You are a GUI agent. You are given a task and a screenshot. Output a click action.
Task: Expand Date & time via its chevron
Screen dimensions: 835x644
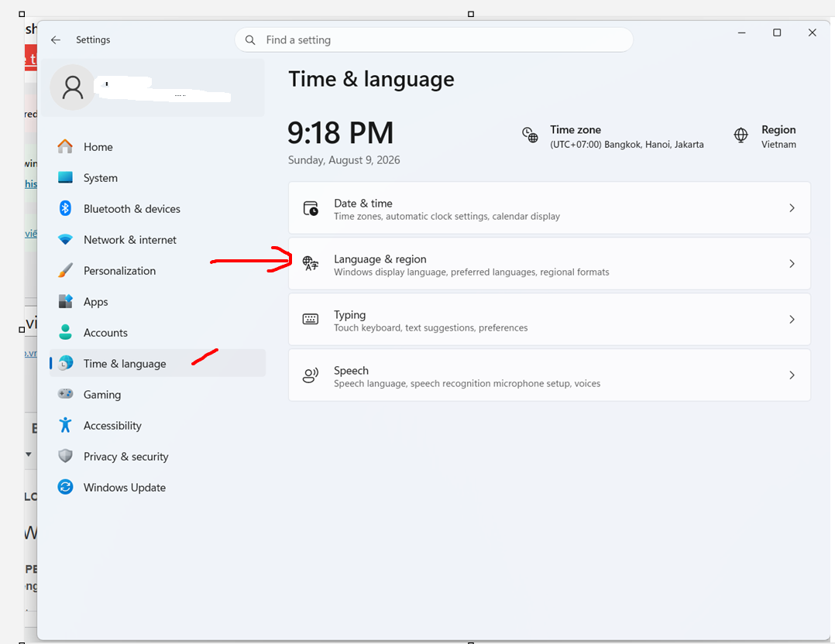792,208
